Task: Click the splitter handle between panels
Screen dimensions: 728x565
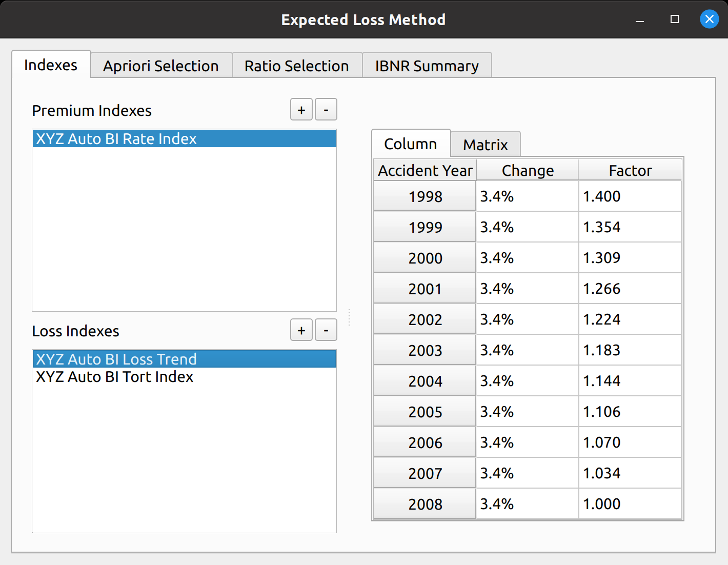Action: point(349,318)
